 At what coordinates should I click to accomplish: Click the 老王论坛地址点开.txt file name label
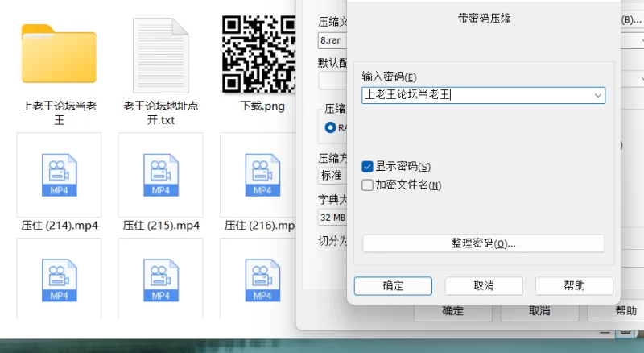160,113
